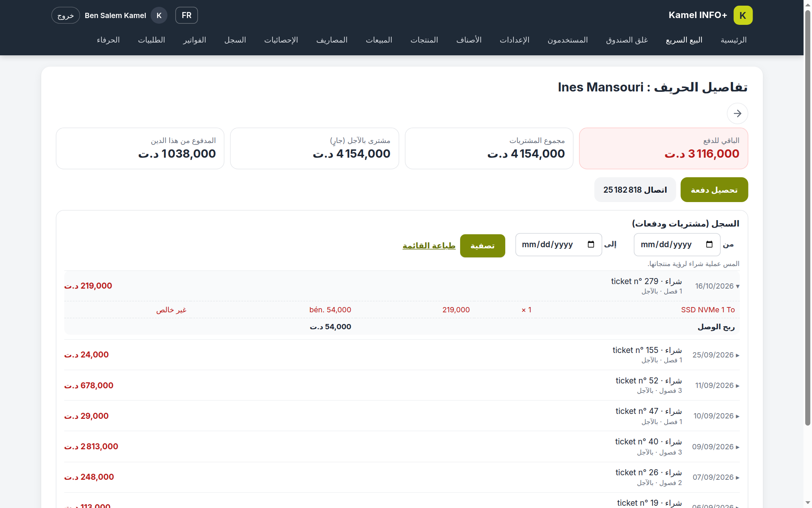Click the من start date field
This screenshot has width=812, height=508.
[x=677, y=245]
